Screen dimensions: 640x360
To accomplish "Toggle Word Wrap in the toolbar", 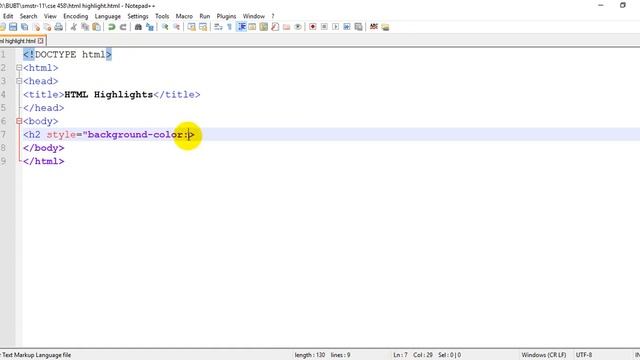I will [x=218, y=27].
